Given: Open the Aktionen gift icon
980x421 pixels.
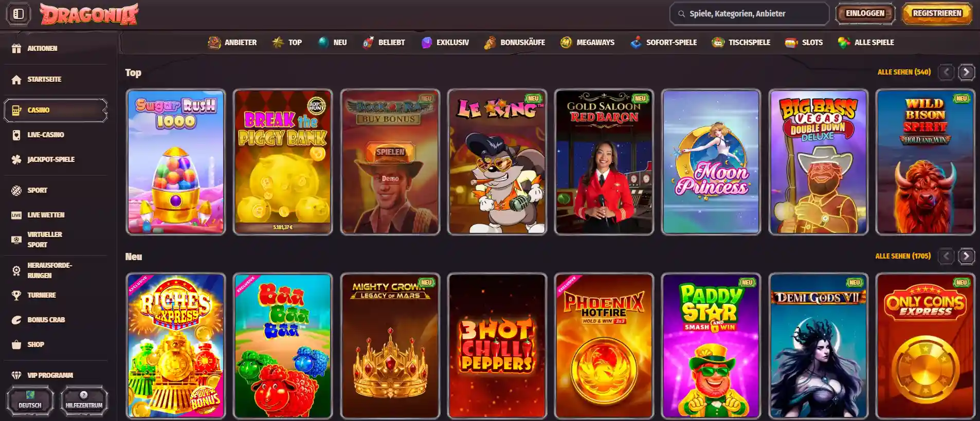Looking at the screenshot, I should [16, 48].
